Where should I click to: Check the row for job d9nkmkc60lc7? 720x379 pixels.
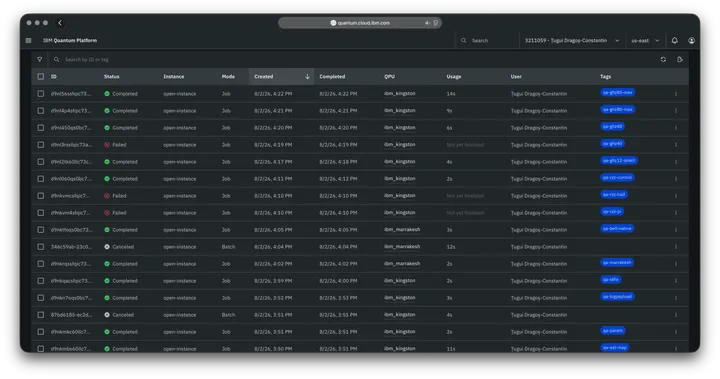[41, 332]
